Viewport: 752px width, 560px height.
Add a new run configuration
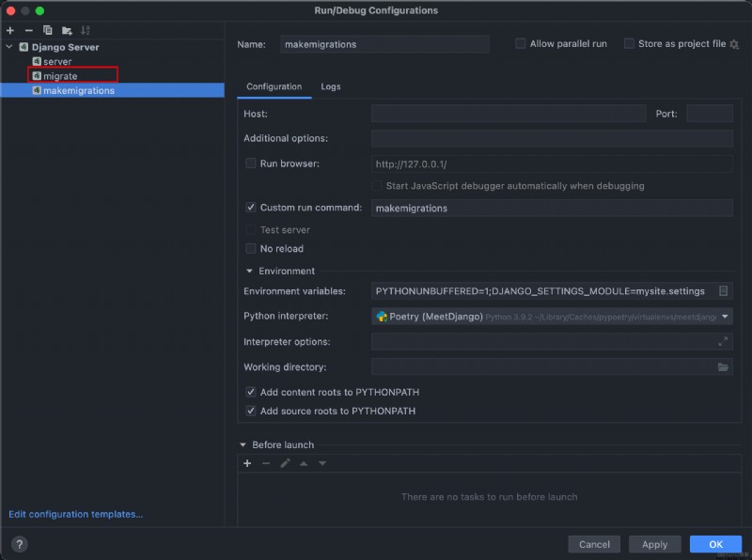pos(10,31)
